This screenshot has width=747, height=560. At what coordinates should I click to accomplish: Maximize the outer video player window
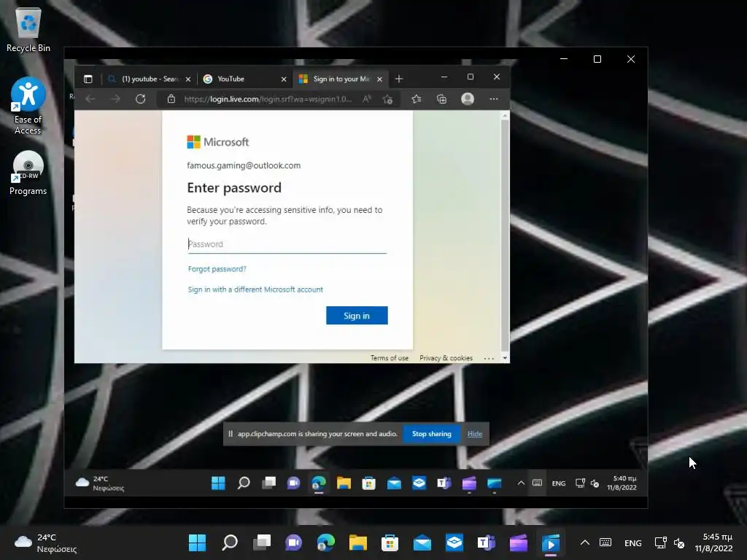(x=597, y=59)
